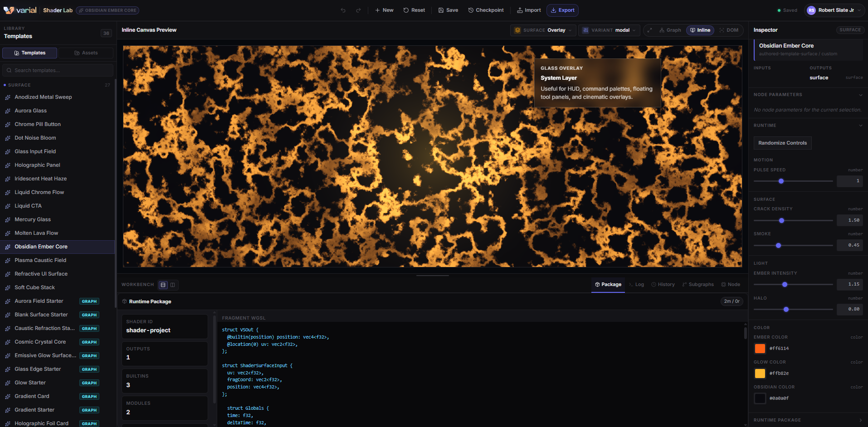Switch workbench to stacked layout
Screen dimensions: 868x427
163,285
